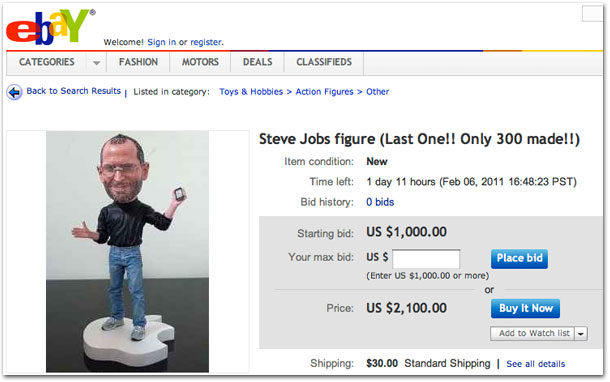Open the Deals tab
Viewport: 610px width, 382px height.
tap(258, 62)
